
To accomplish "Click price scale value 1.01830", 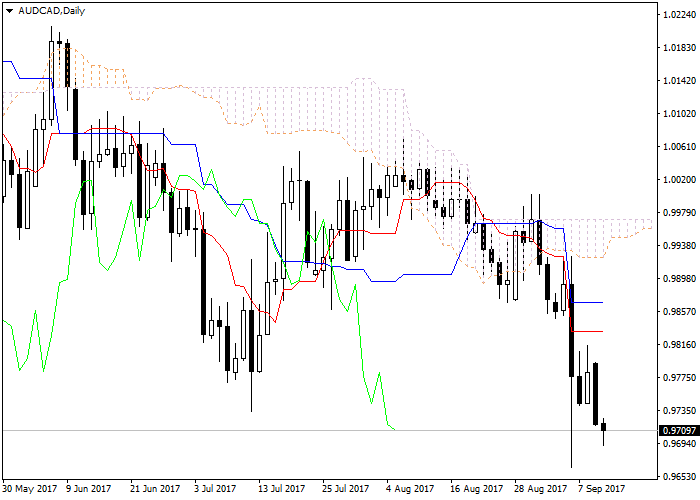I will (x=679, y=48).
